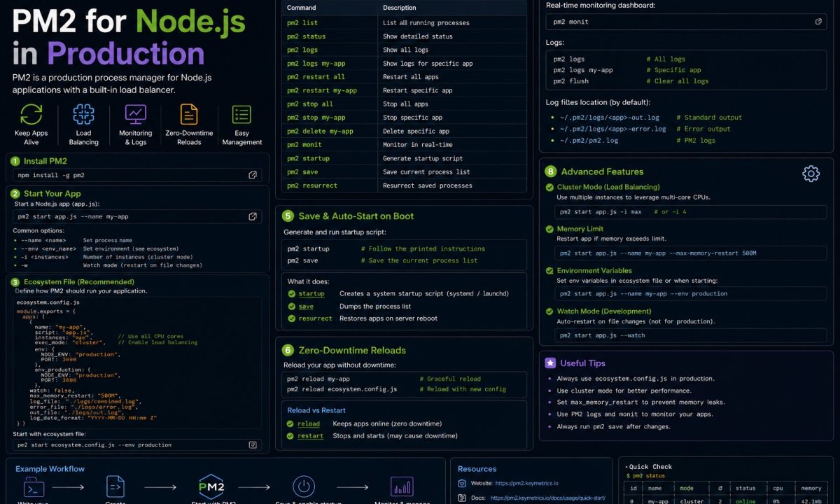Click the file icon in Example Workflow

[x=115, y=487]
